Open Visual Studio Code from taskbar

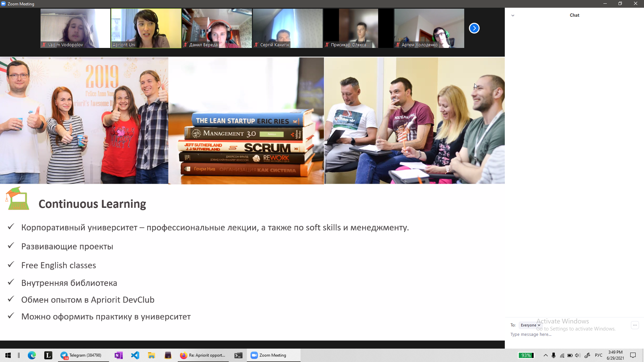135,355
